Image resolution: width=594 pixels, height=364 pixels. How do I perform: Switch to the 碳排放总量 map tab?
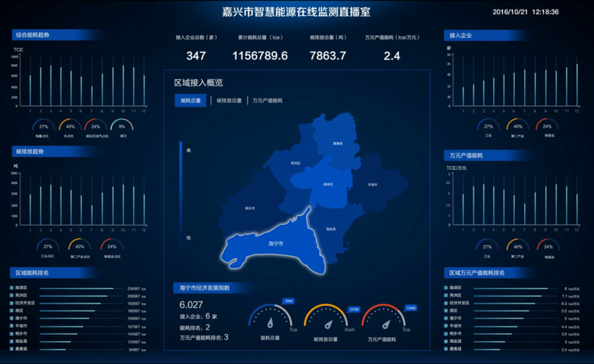click(x=229, y=101)
